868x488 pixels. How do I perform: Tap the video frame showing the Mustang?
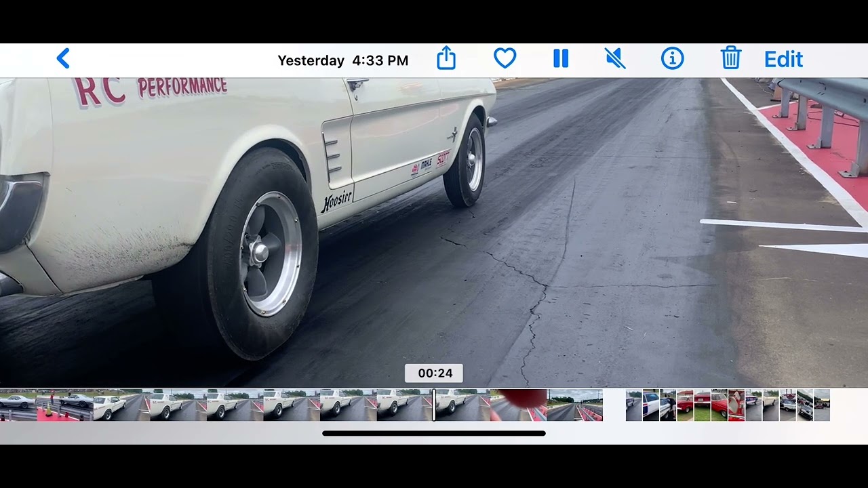(434, 232)
